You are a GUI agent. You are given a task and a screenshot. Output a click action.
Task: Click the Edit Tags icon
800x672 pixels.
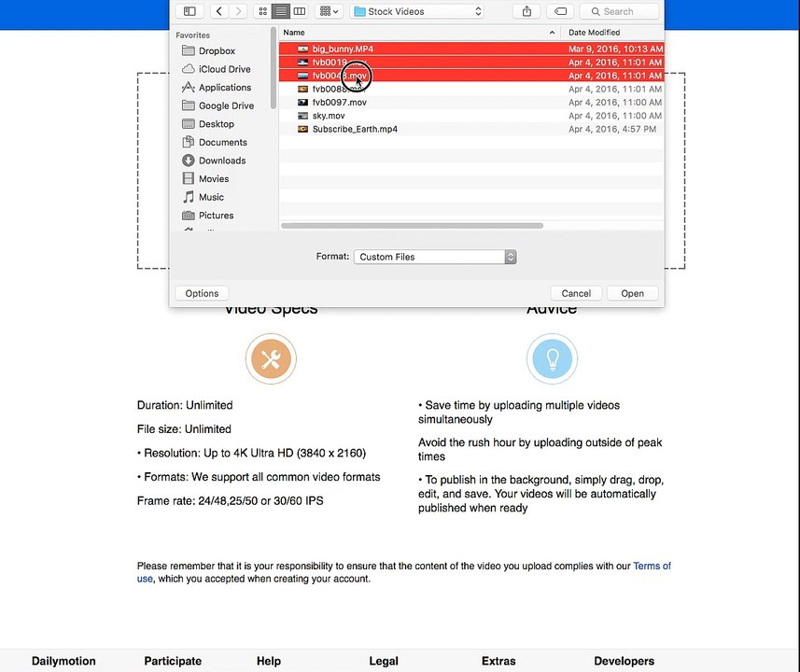[x=560, y=11]
